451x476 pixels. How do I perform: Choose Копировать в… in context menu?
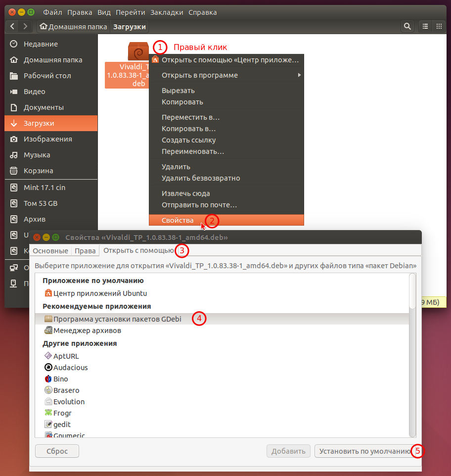[226, 129]
